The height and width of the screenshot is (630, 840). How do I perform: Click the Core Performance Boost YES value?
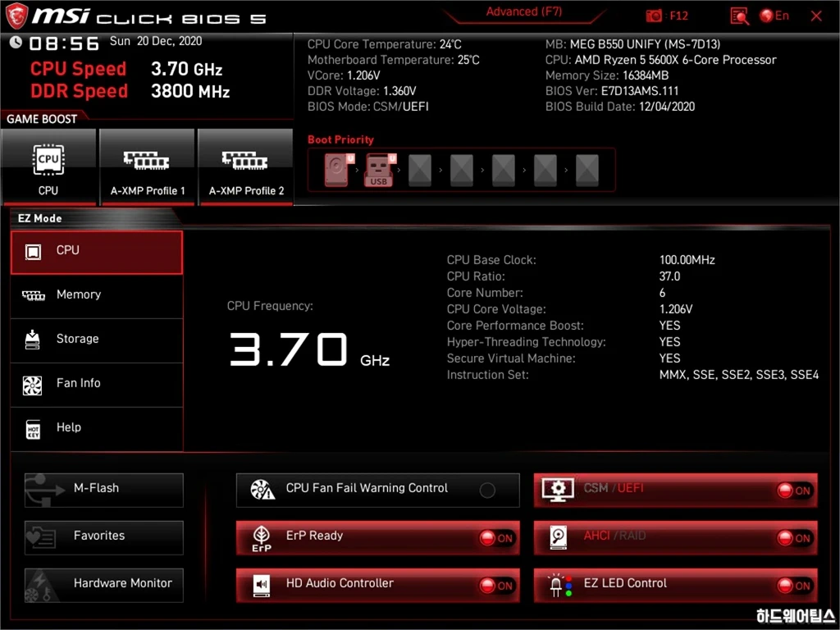669,326
